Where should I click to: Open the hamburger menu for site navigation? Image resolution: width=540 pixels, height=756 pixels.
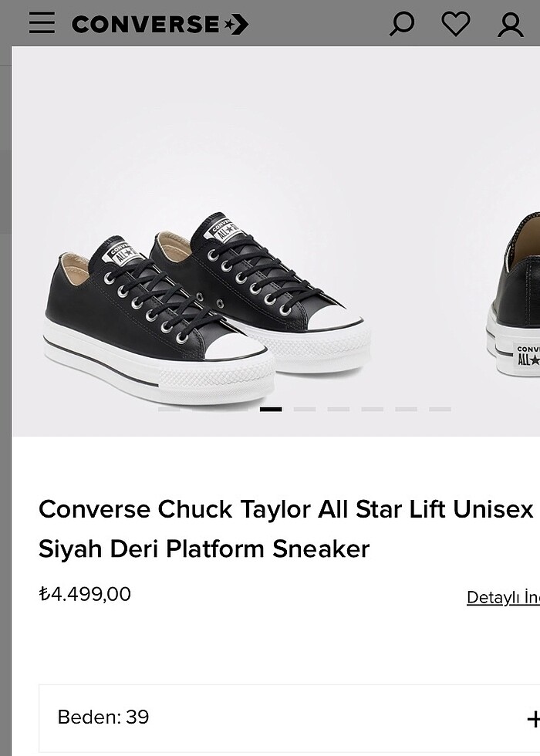tap(42, 24)
